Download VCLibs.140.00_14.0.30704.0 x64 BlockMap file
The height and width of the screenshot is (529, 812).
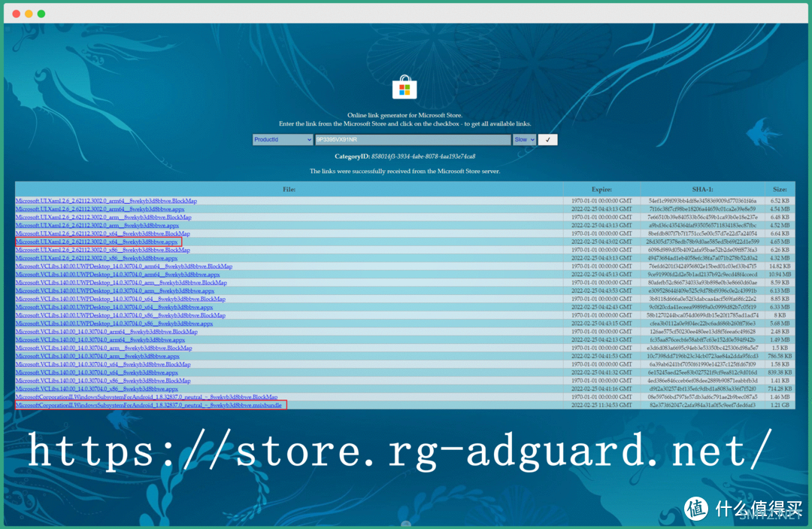tap(103, 364)
